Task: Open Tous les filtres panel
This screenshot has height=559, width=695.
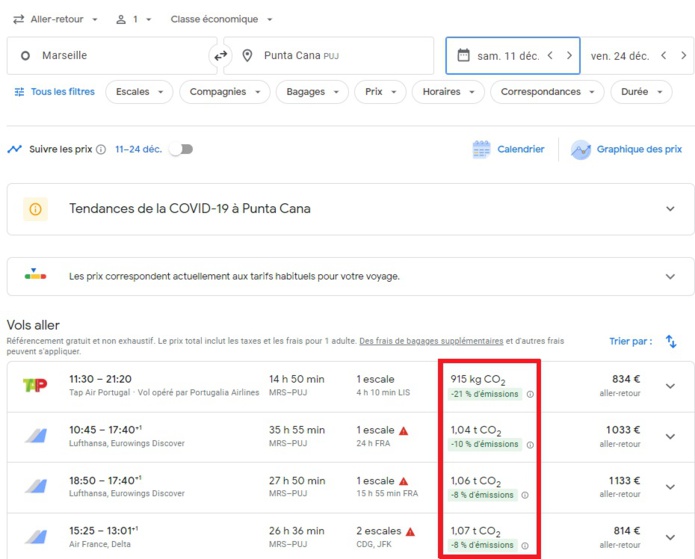Action: [x=55, y=92]
